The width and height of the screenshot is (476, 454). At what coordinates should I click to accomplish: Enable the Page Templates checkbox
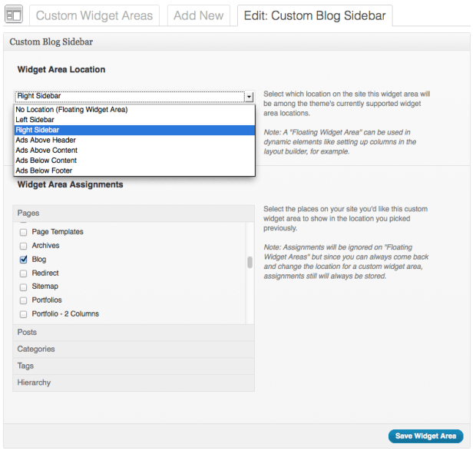coord(23,232)
